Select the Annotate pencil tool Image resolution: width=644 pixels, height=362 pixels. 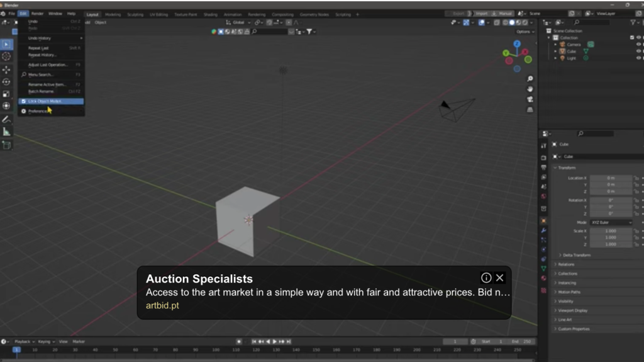[6, 119]
